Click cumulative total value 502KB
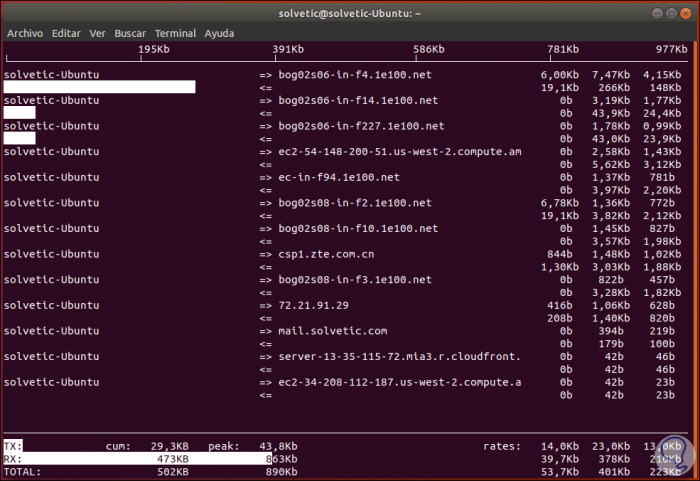Viewport: 700px width, 481px height. click(172, 472)
